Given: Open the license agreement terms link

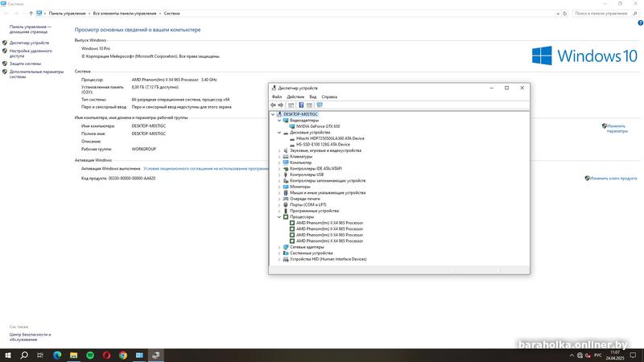Looking at the screenshot, I should pyautogui.click(x=206, y=169).
